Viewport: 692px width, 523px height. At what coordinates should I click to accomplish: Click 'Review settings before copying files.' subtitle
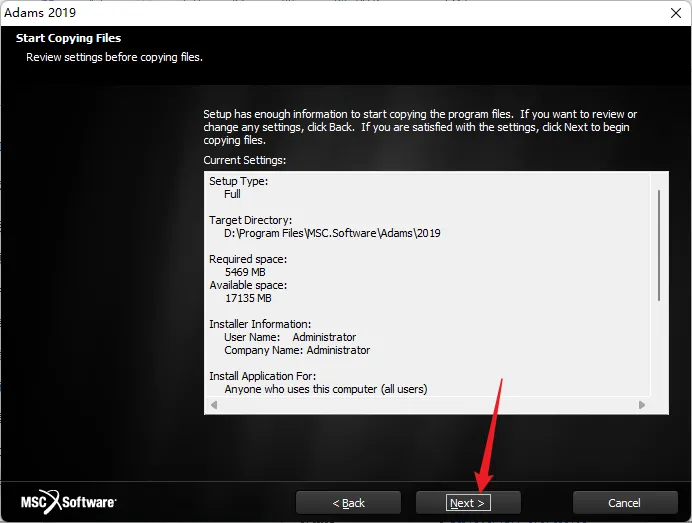(114, 57)
